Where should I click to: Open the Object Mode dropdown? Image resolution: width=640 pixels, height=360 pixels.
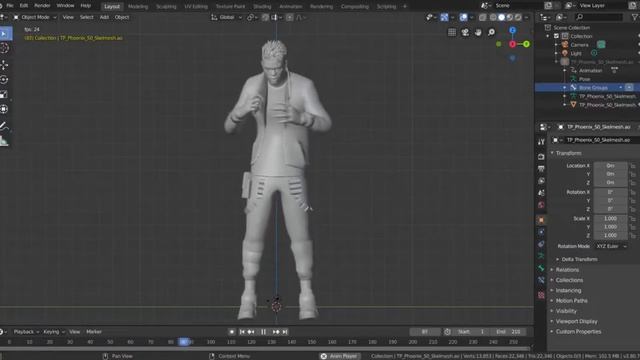click(35, 17)
